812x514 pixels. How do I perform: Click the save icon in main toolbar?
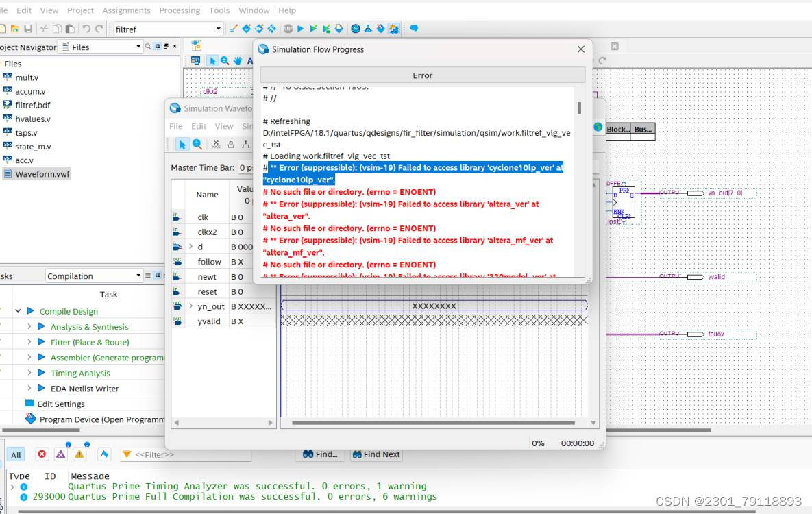point(28,29)
